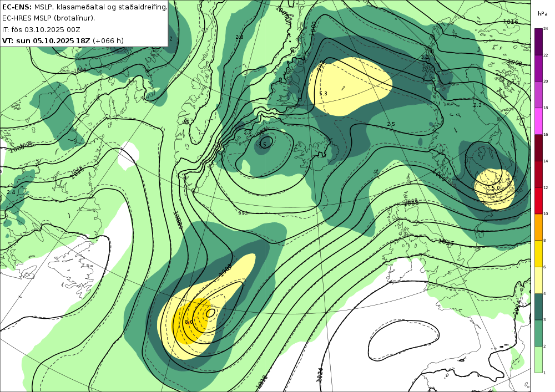Image resolution: width=555 pixels, height=392 pixels.
Task: Select the dark teal 3–4 hPa legend swatch
Action: click(x=538, y=307)
